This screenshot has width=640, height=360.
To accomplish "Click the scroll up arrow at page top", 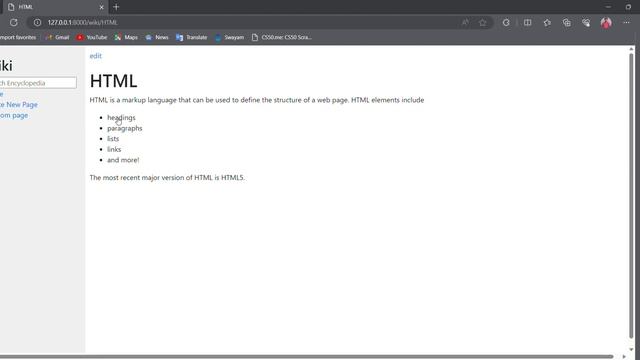I will pos(631,49).
